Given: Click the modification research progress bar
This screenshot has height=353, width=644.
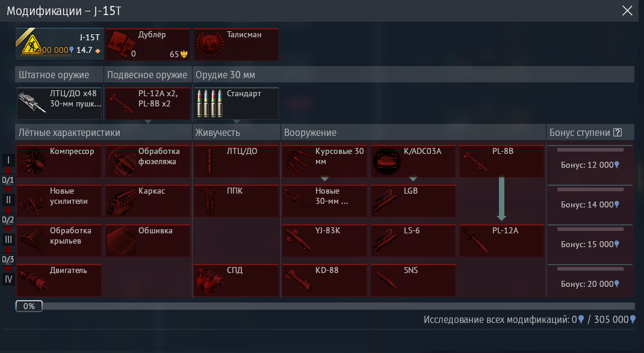Looking at the screenshot, I should point(325,306).
